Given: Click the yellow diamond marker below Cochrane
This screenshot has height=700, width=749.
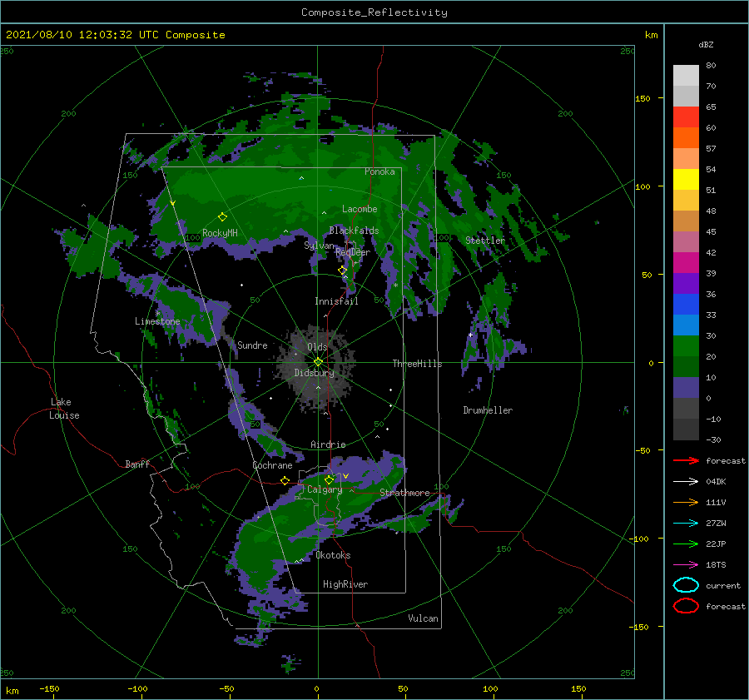Looking at the screenshot, I should click(x=285, y=480).
